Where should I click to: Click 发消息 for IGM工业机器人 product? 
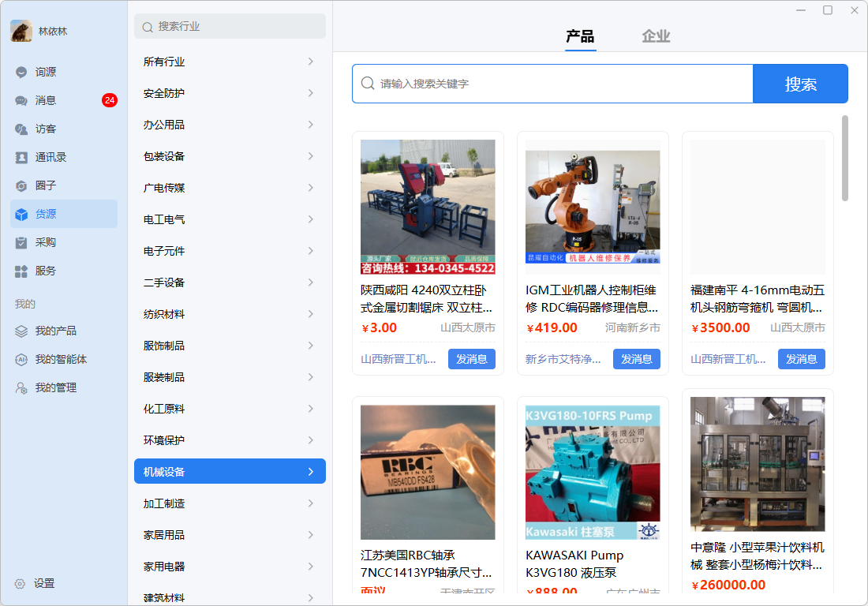click(637, 359)
